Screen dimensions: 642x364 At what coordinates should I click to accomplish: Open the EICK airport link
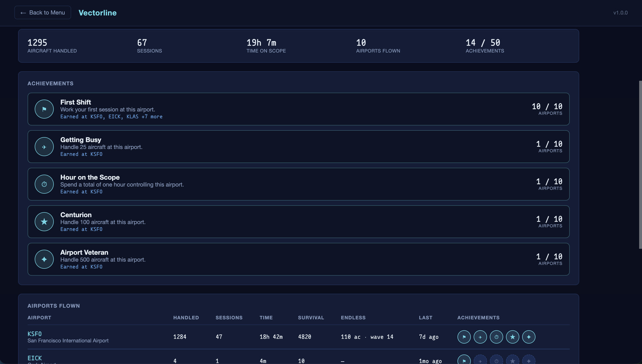click(34, 358)
